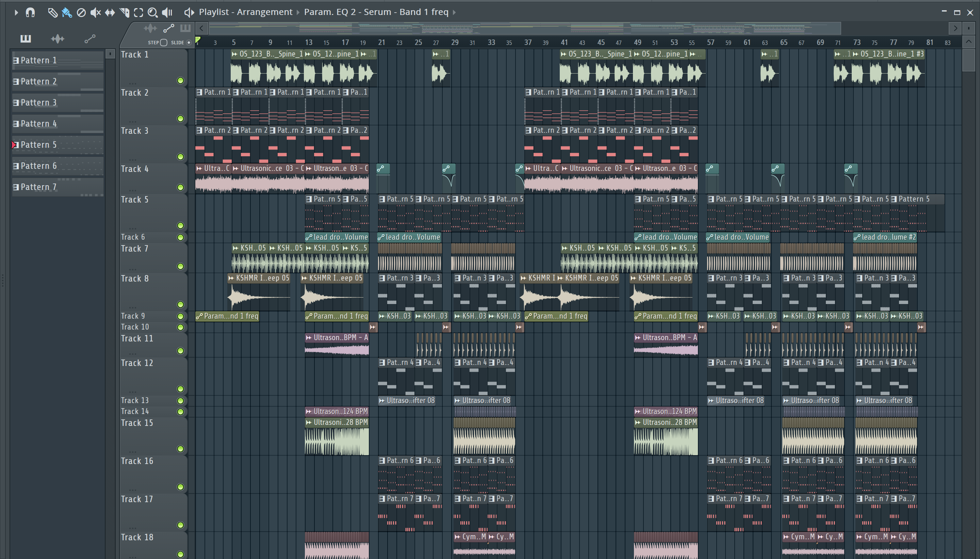Open menu of first KSHMR I eep 05 clip
Viewport: 980px width, 559px height.
coord(231,278)
